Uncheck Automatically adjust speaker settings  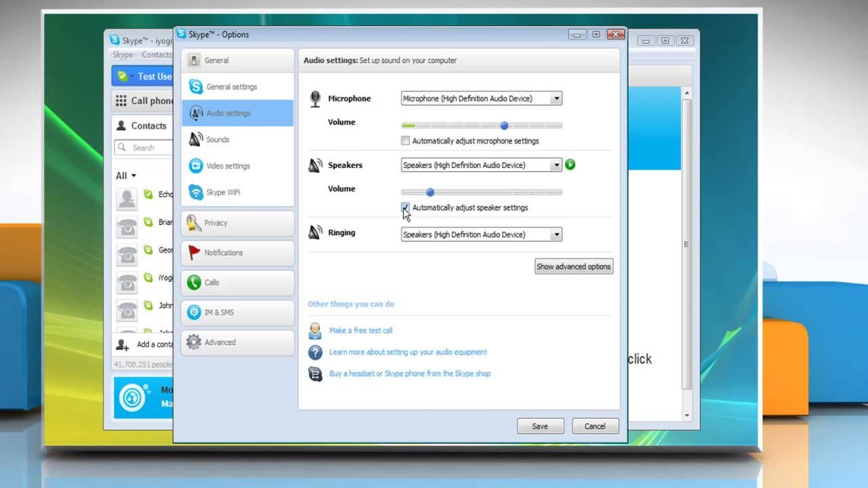tap(406, 207)
